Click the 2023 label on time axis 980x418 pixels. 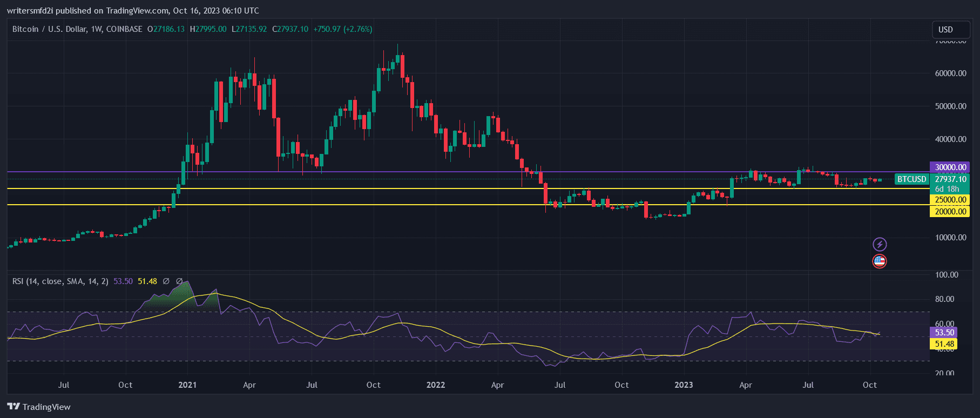tap(684, 385)
